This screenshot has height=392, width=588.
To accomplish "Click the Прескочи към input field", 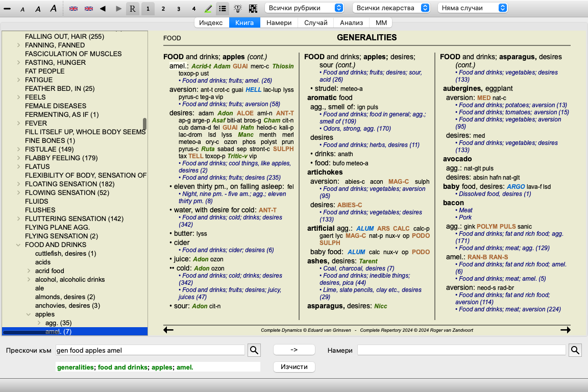I will pyautogui.click(x=150, y=350).
